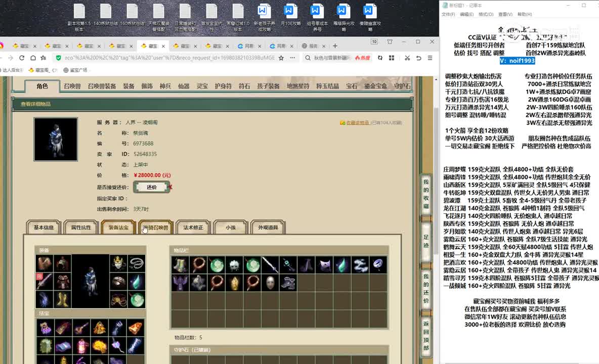599x364 pixels.
Task: Click the 收藏该物品 favorite link
Action: pos(358,123)
